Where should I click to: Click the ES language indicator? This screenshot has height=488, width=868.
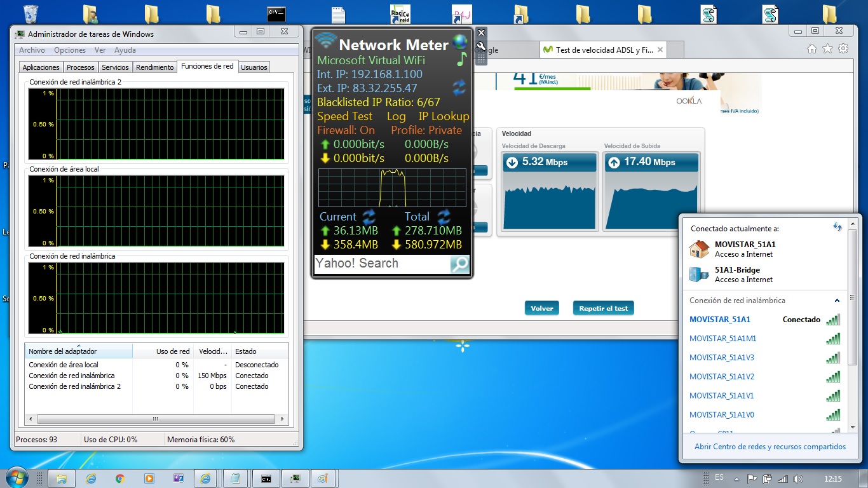[x=719, y=477]
